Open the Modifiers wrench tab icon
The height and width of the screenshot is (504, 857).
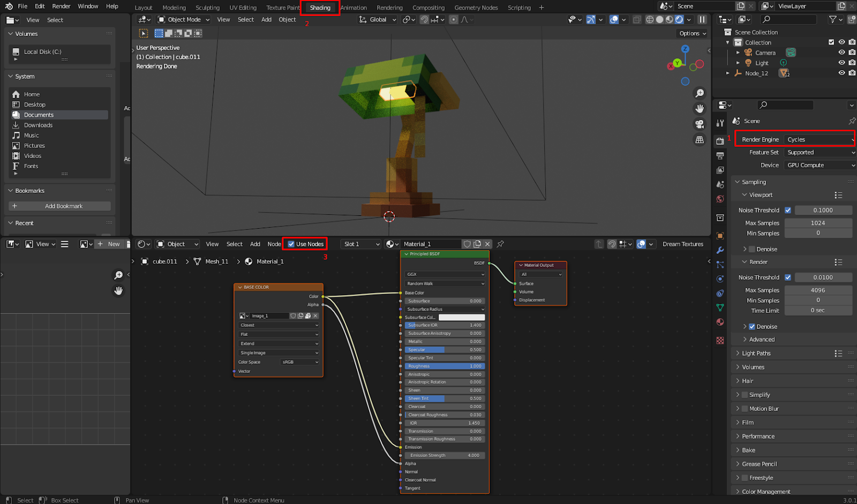[x=720, y=250]
